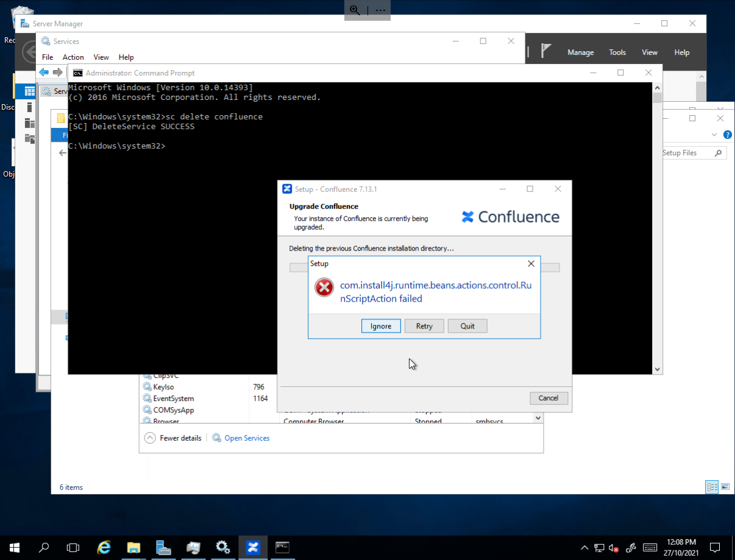735x560 pixels.
Task: Open Internet Explorer from the taskbar
Action: [x=104, y=547]
